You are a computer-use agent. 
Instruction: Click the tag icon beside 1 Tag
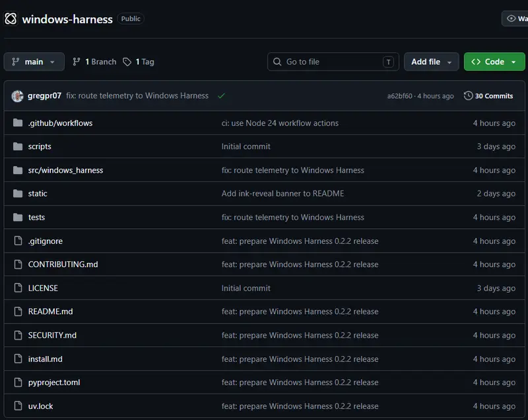[127, 61]
